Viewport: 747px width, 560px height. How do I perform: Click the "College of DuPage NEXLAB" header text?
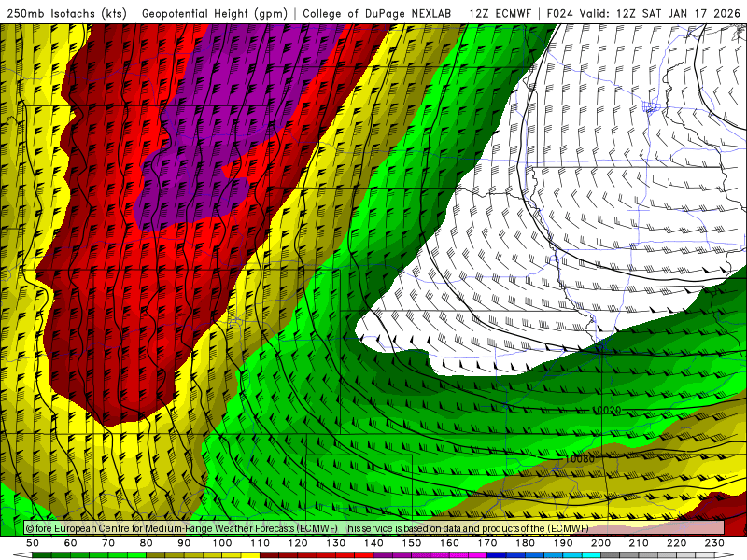(x=377, y=14)
